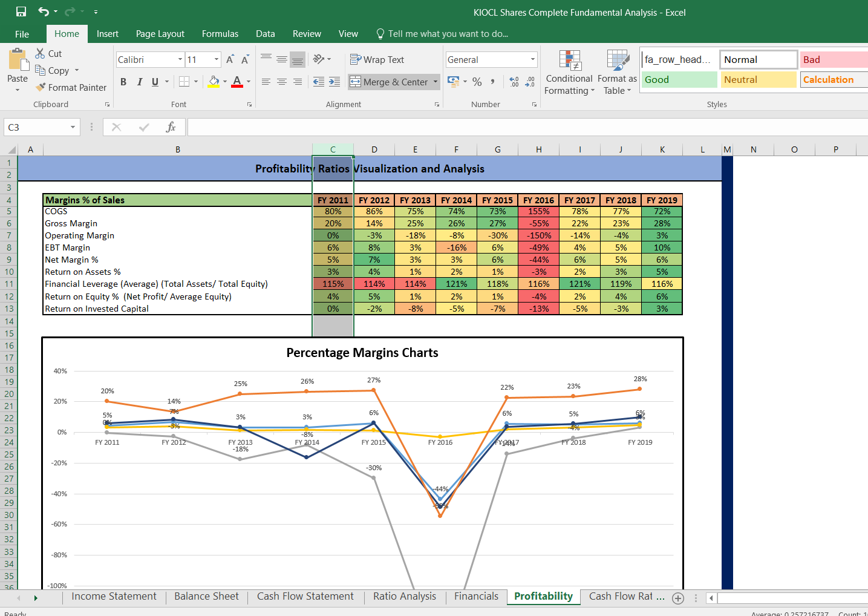Apply the Bad cell style
Image resolution: width=868 pixels, height=616 pixels.
[834, 59]
